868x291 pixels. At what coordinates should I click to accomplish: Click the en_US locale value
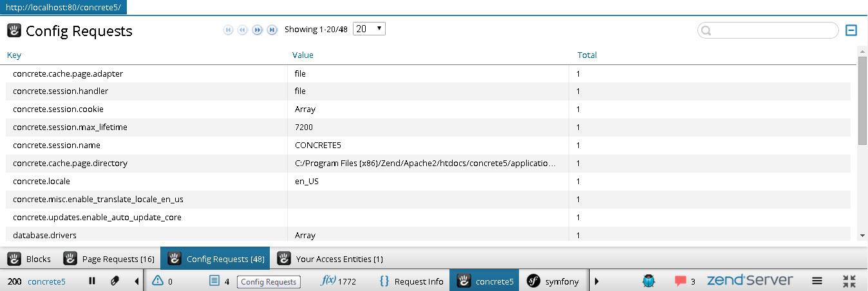pos(307,182)
